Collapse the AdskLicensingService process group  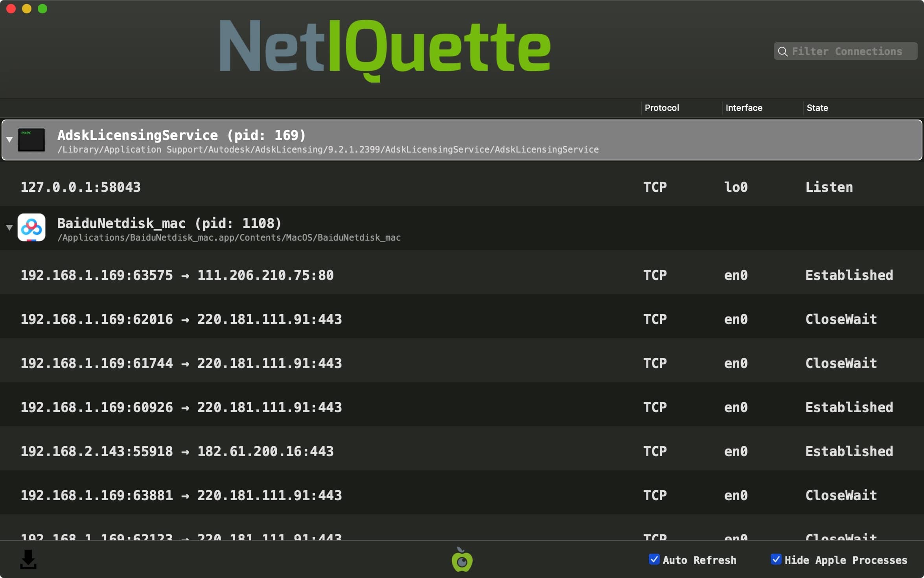pos(9,140)
